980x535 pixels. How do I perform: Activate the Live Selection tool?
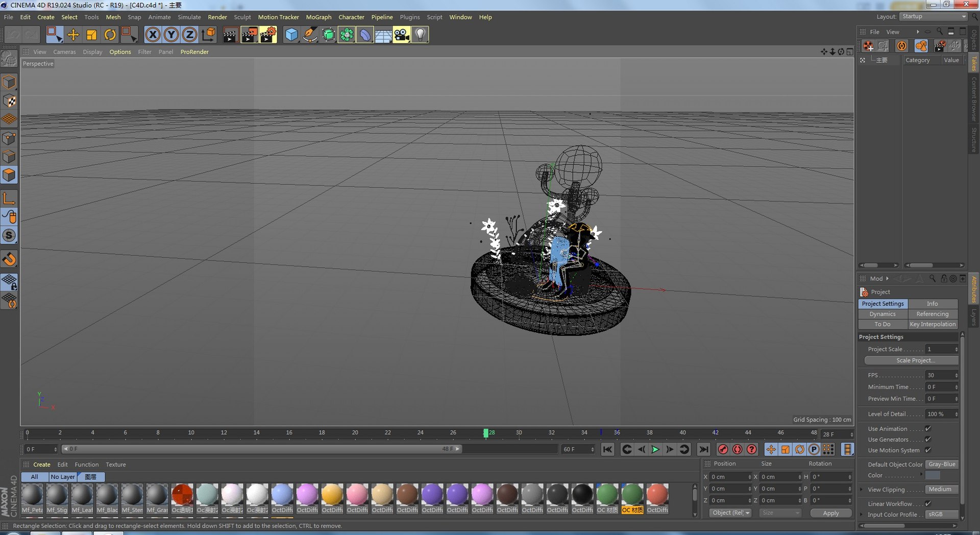click(54, 35)
